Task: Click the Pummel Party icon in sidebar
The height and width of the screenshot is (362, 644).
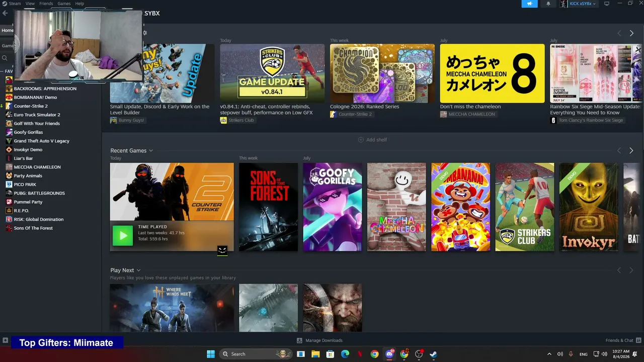Action: (x=9, y=202)
